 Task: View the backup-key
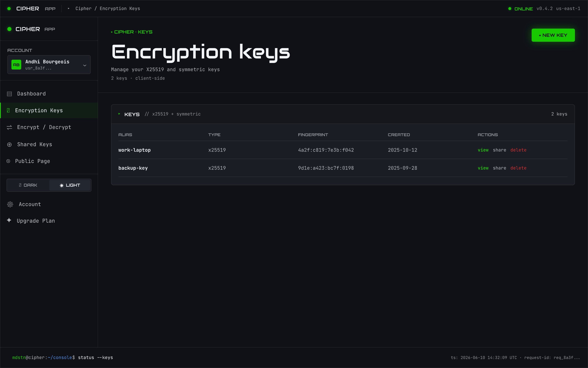[x=483, y=168]
